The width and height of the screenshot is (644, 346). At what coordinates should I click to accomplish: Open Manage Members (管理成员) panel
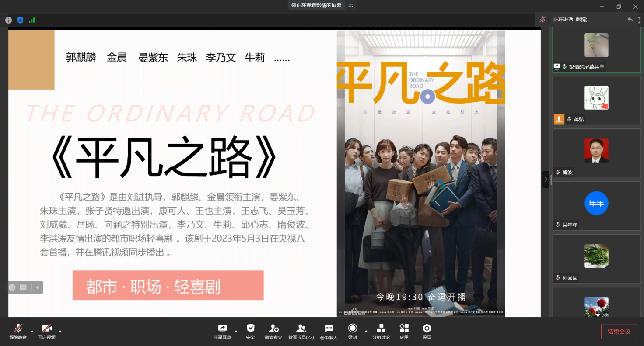[301, 332]
